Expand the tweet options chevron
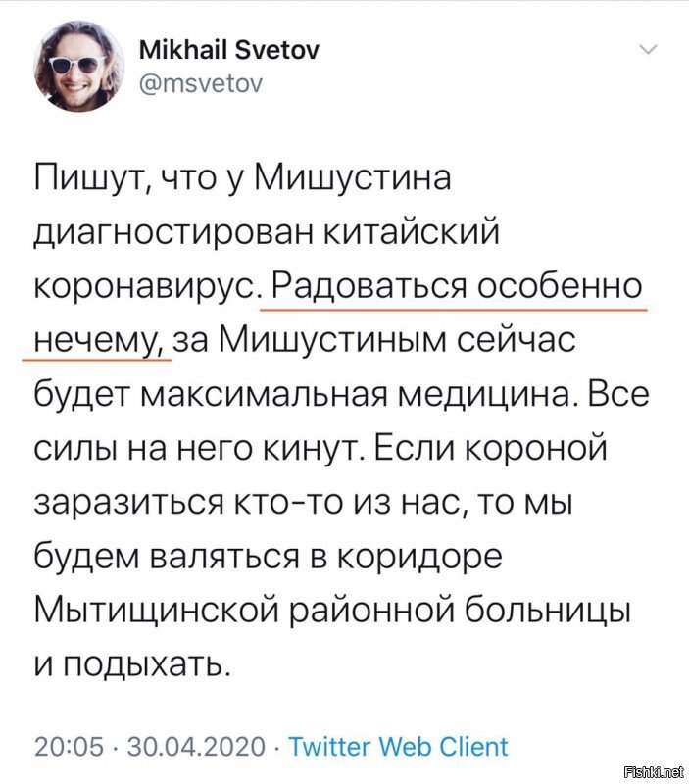The image size is (689, 784). click(x=649, y=49)
